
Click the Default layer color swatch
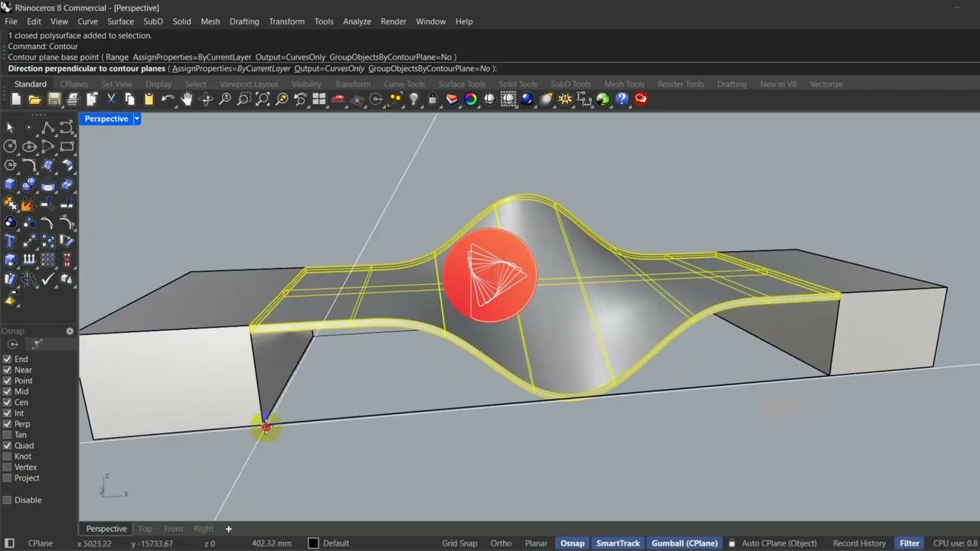click(x=313, y=543)
